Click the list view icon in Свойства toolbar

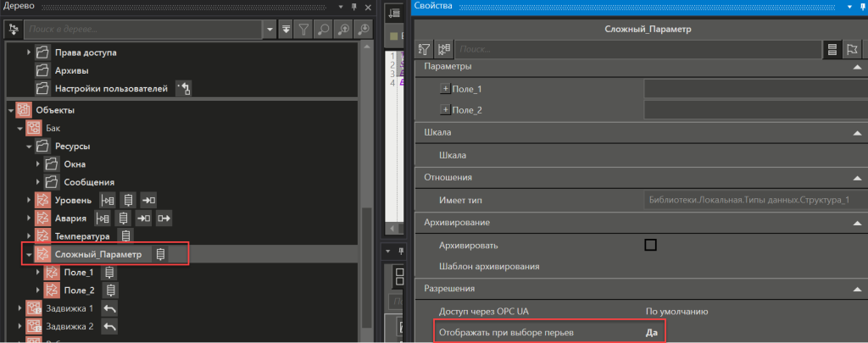[x=832, y=49]
